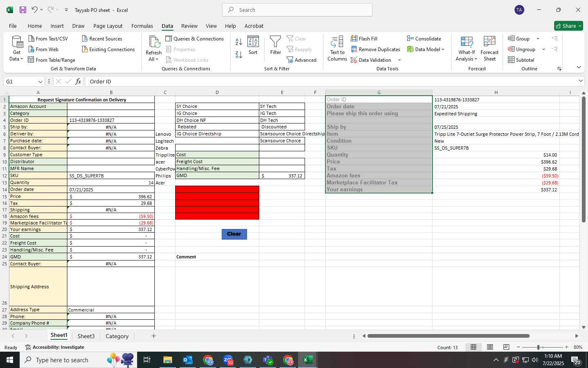Open Forecast Sheet
588x368 pixels.
490,48
